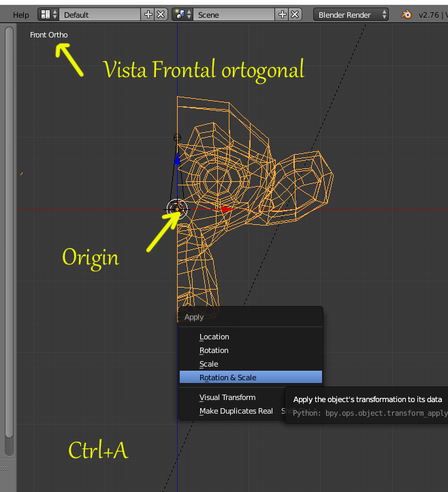448x492 pixels.
Task: Click the blue Z-axis manipulator arrow
Action: click(177, 159)
